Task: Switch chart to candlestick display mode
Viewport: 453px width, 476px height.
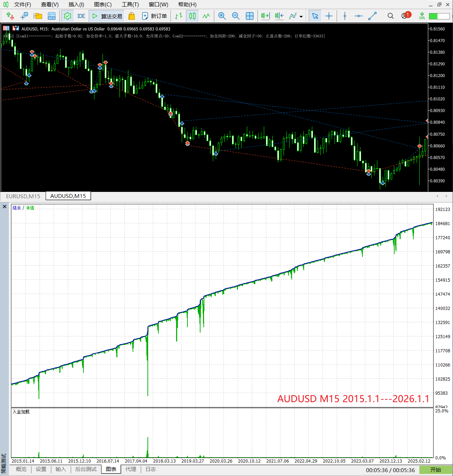Action: (192, 16)
